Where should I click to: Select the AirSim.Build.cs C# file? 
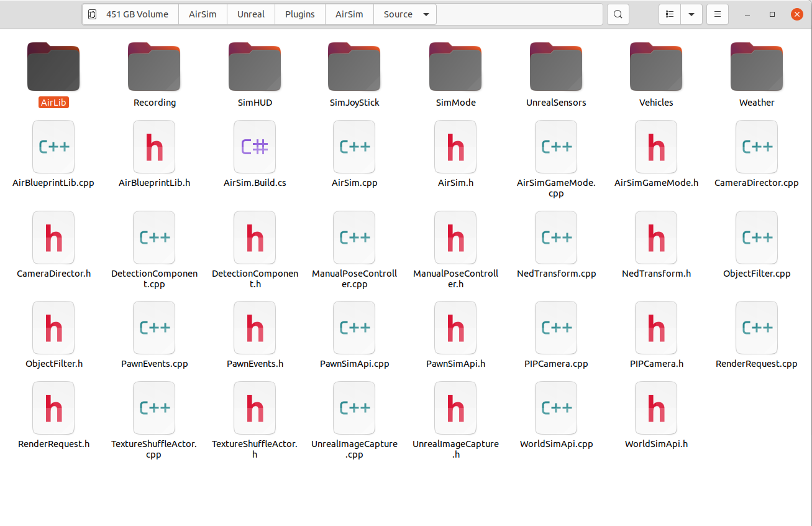pyautogui.click(x=255, y=147)
